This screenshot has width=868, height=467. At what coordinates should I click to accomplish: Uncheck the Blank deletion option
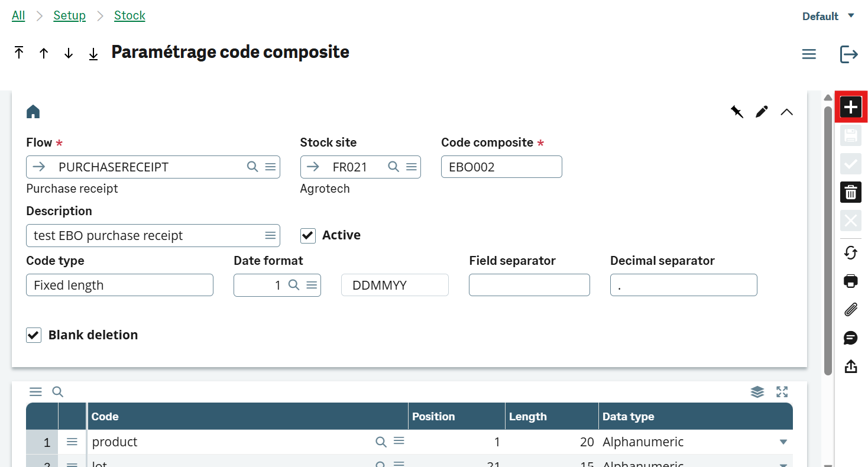tap(34, 335)
